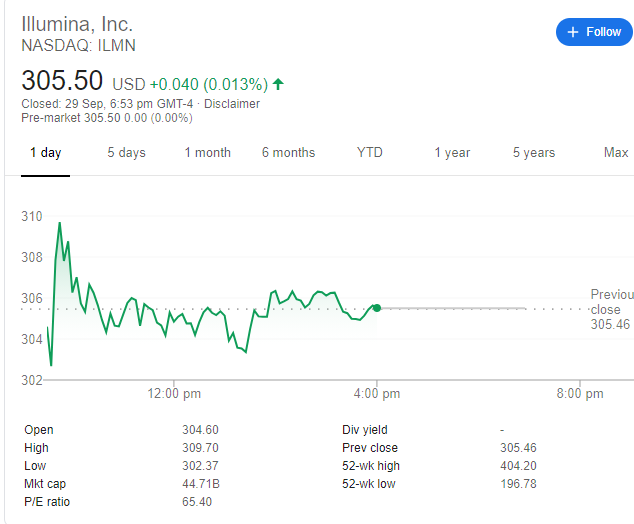Switch to the 5 days tab
The height and width of the screenshot is (524, 634).
point(127,153)
